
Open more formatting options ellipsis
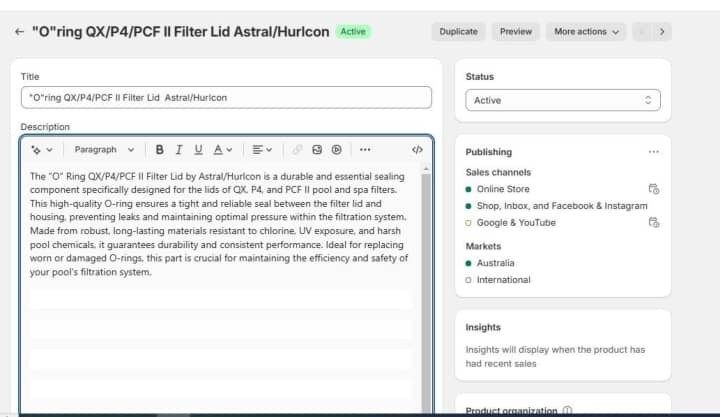(365, 150)
